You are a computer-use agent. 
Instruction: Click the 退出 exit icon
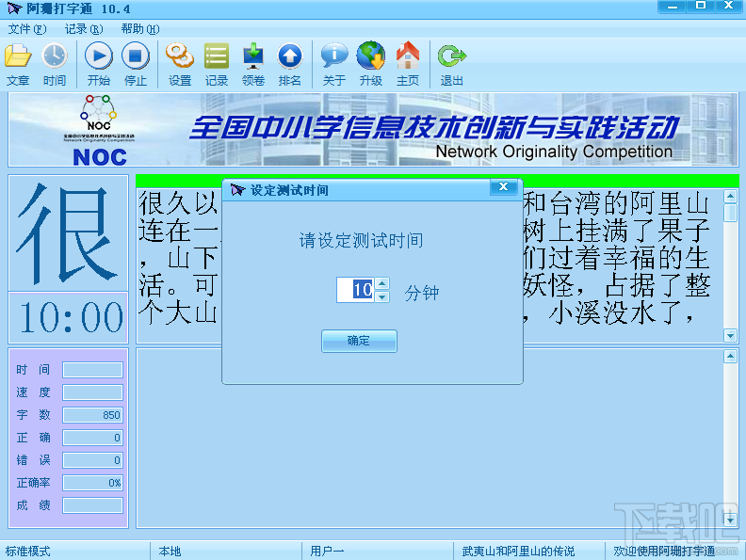(451, 64)
